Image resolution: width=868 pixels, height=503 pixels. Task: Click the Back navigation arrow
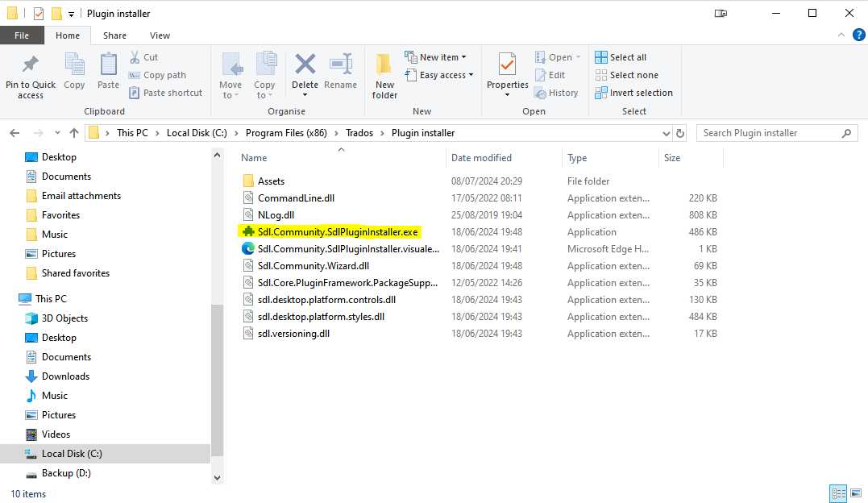click(15, 133)
